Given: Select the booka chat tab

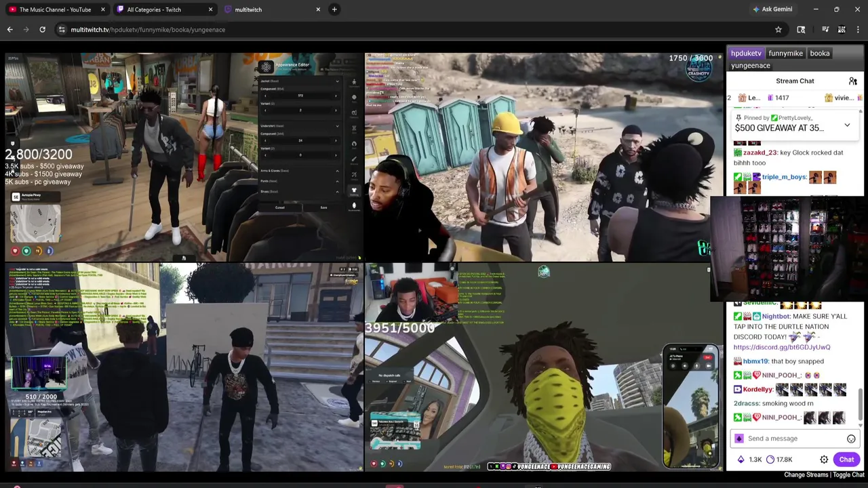Looking at the screenshot, I should 819,53.
